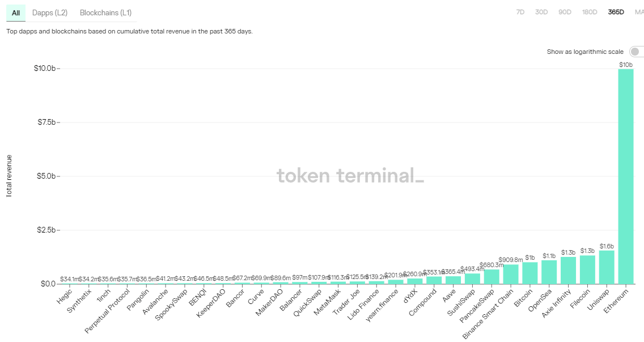Screen dimensions: 644x342
Task: Open the Blockchains (L1) tab
Action: pos(105,12)
